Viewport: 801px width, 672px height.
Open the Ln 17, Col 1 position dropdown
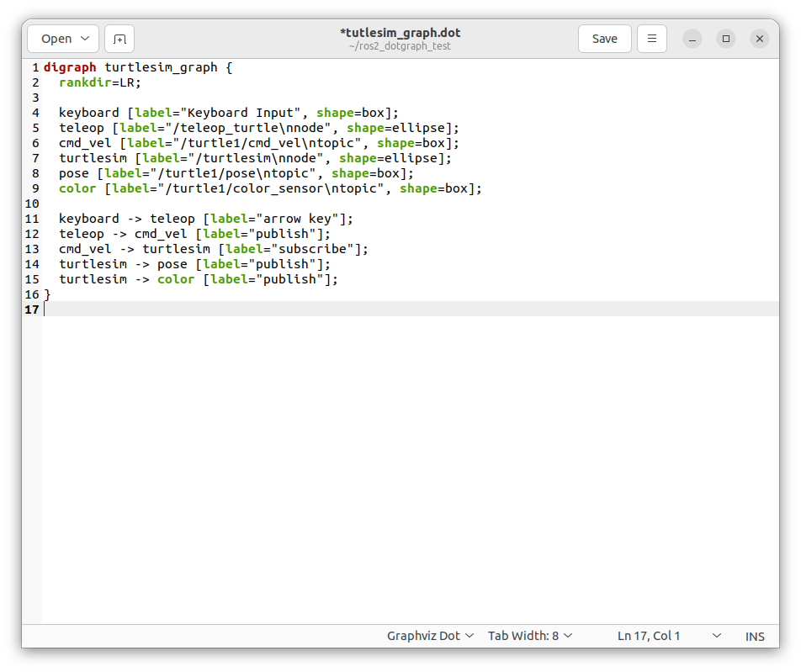669,636
